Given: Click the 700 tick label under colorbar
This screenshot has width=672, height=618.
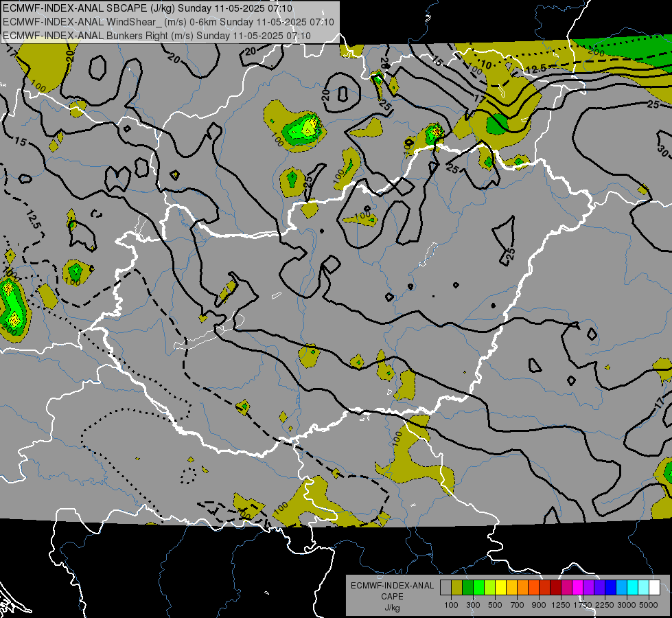Looking at the screenshot, I should click(517, 605).
